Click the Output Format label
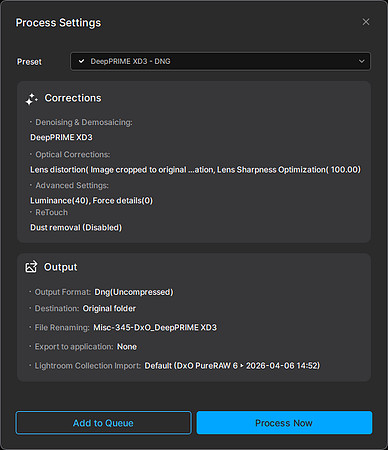 point(63,292)
